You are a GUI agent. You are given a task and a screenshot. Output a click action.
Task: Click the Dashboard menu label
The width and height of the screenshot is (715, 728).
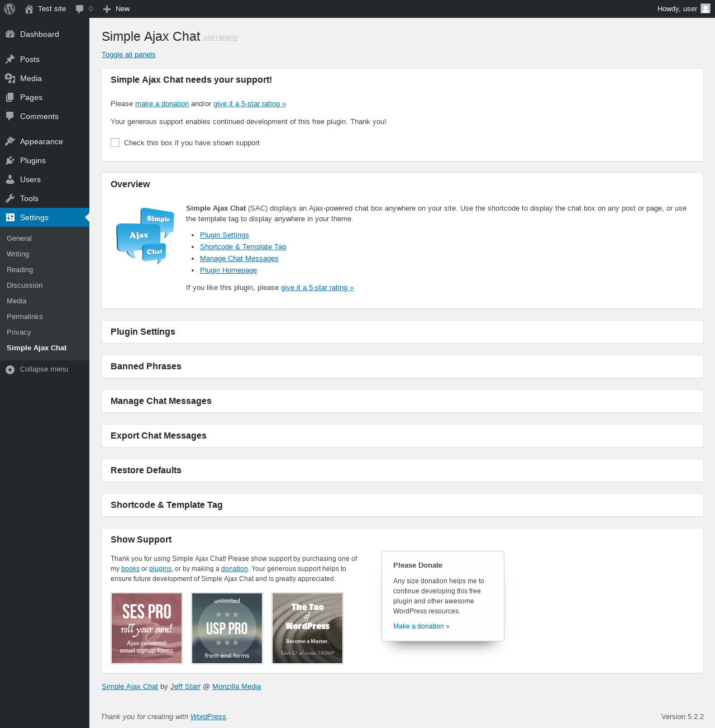tap(40, 34)
